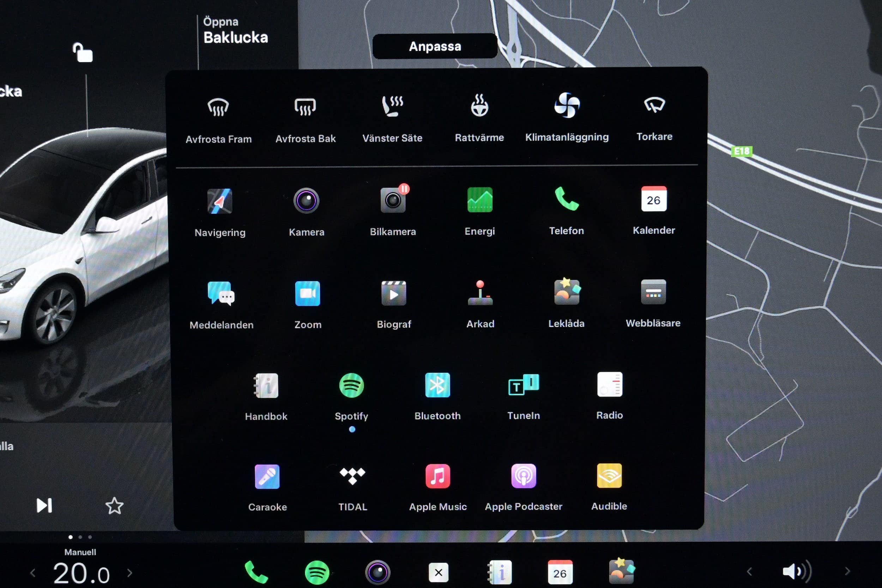This screenshot has width=882, height=588.
Task: Open the Navigering app
Action: click(220, 201)
